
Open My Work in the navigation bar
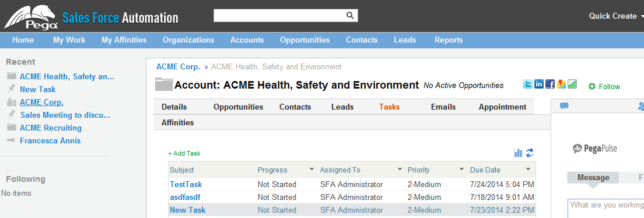69,40
